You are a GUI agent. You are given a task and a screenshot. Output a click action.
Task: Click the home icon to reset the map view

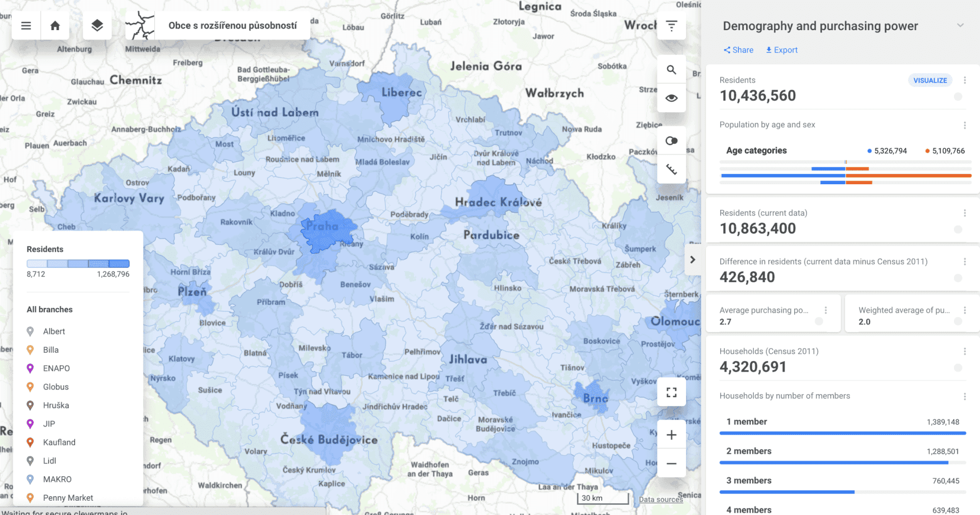55,25
